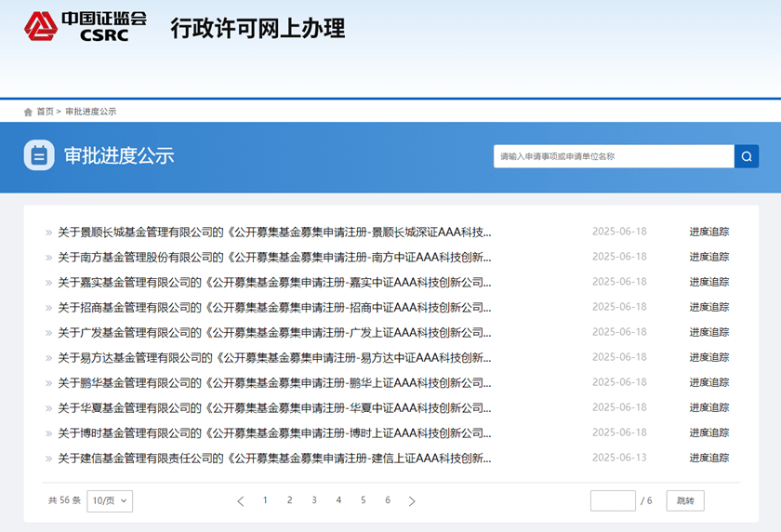Click 进度追踪 for 南方基金 row
Image resolution: width=781 pixels, height=532 pixels.
click(x=709, y=257)
